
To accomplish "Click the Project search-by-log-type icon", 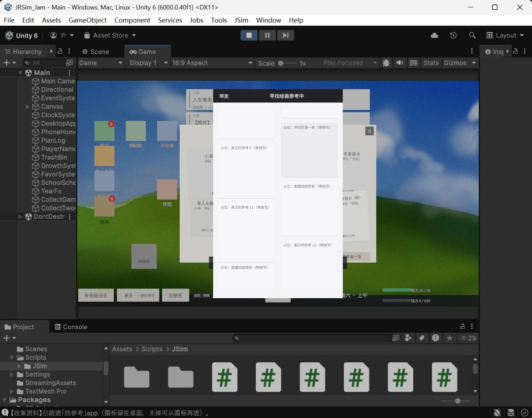I will pos(435,338).
